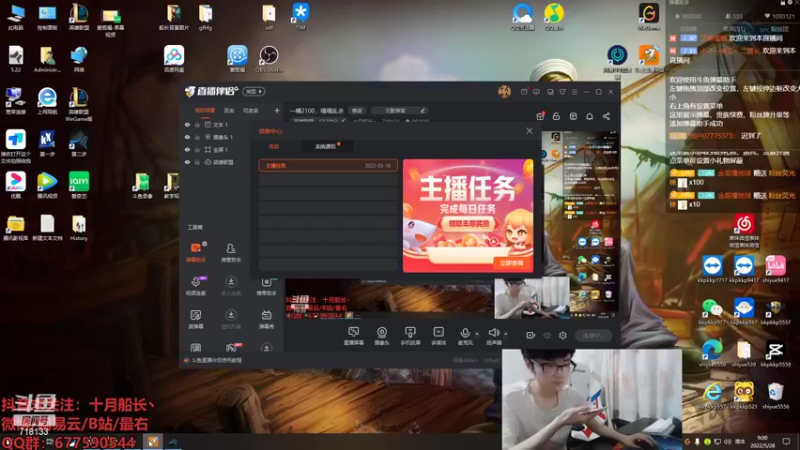Open the 弹幕秀 tool

pos(266,319)
